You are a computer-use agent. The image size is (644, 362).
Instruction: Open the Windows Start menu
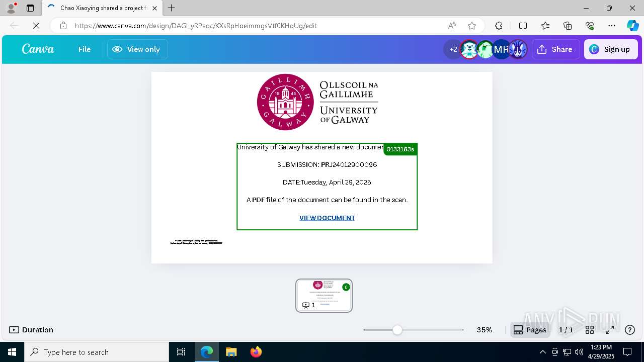tap(12, 352)
